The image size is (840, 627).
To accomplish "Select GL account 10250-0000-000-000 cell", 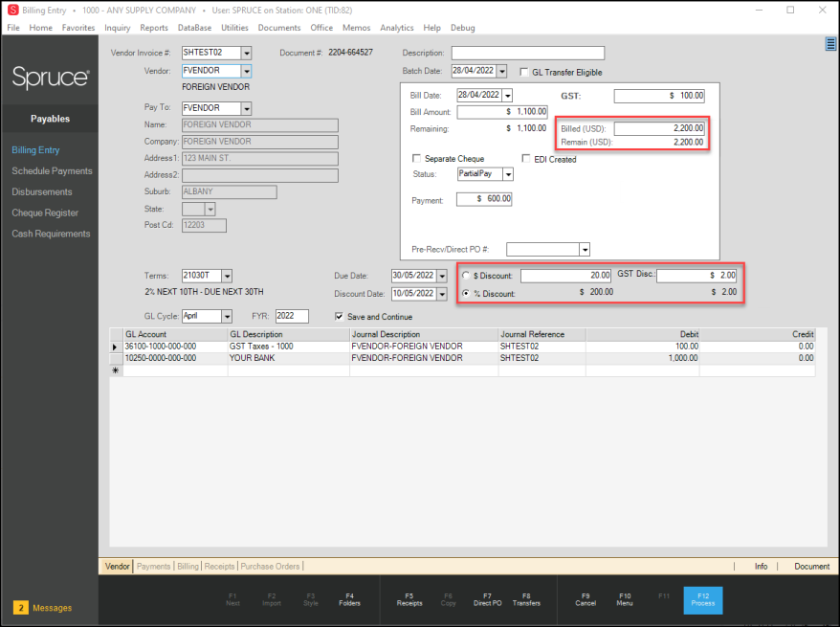I will [175, 358].
